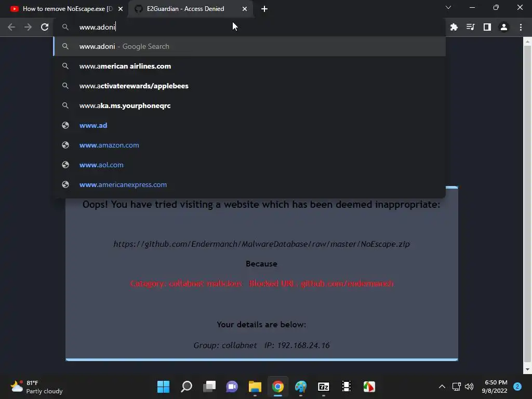The height and width of the screenshot is (399, 532).
Task: Open the 7-Zip taskbar icon
Action: click(x=324, y=387)
